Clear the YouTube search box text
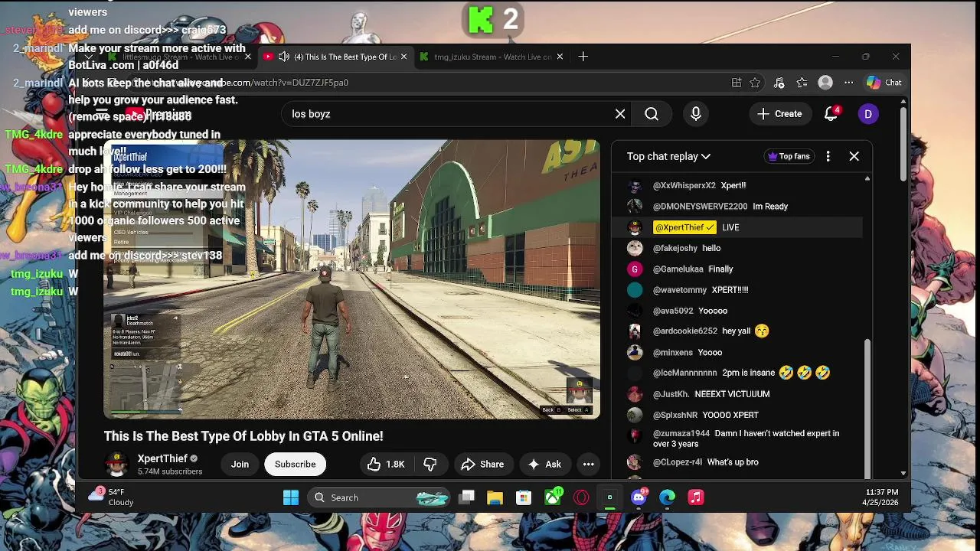Image resolution: width=980 pixels, height=551 pixels. tap(620, 114)
